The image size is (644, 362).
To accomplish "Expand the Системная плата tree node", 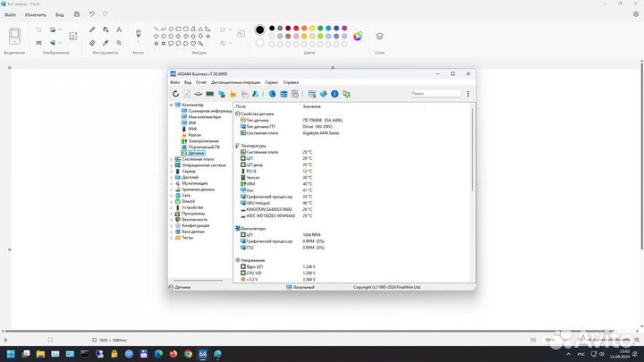I will click(x=172, y=159).
